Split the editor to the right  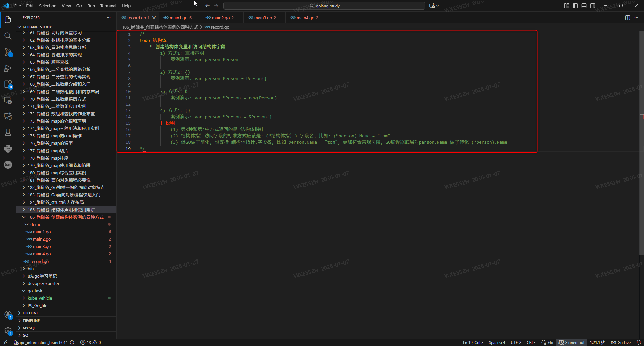pyautogui.click(x=628, y=18)
